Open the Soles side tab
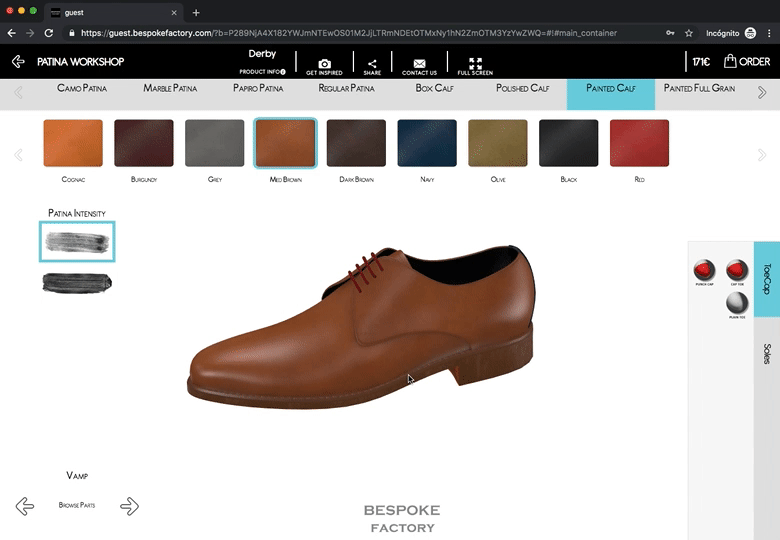This screenshot has width=780, height=540. click(x=767, y=353)
